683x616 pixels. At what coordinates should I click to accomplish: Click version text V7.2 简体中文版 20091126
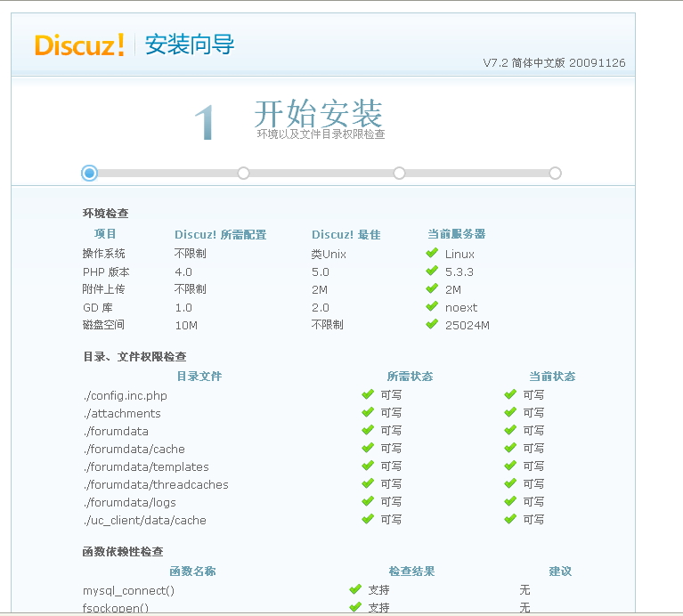click(554, 62)
